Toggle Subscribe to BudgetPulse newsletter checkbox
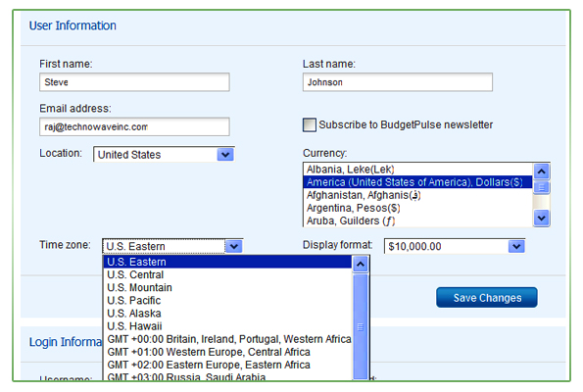 pos(309,125)
